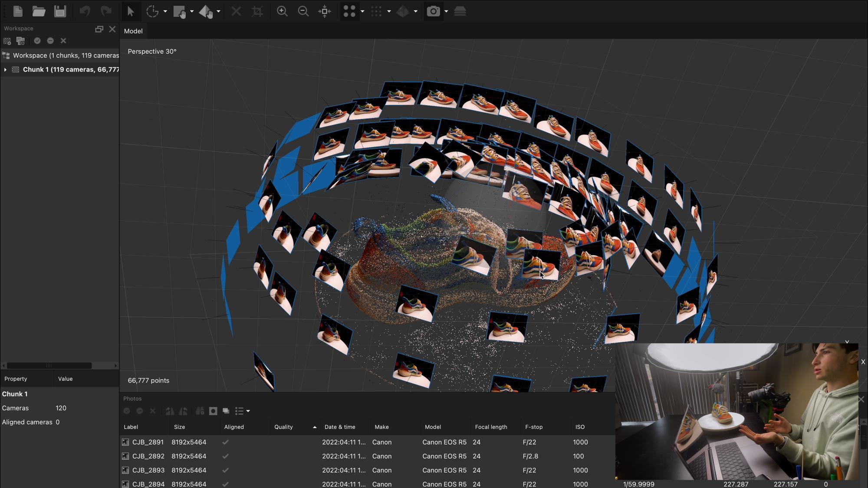
Task: Expand Chunk 1 in workspace tree
Action: click(5, 69)
